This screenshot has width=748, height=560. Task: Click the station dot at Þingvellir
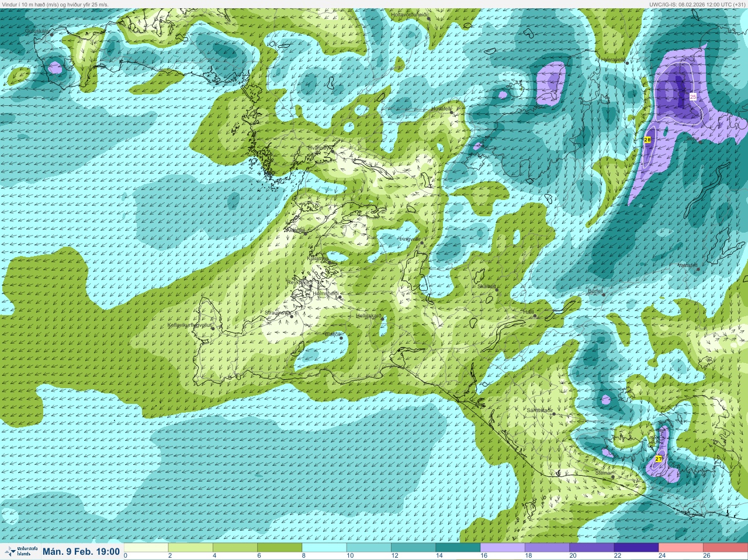click(x=421, y=243)
